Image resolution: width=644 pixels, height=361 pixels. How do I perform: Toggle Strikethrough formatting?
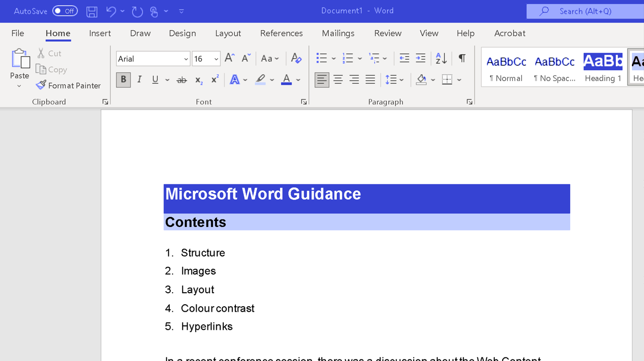[x=182, y=80]
